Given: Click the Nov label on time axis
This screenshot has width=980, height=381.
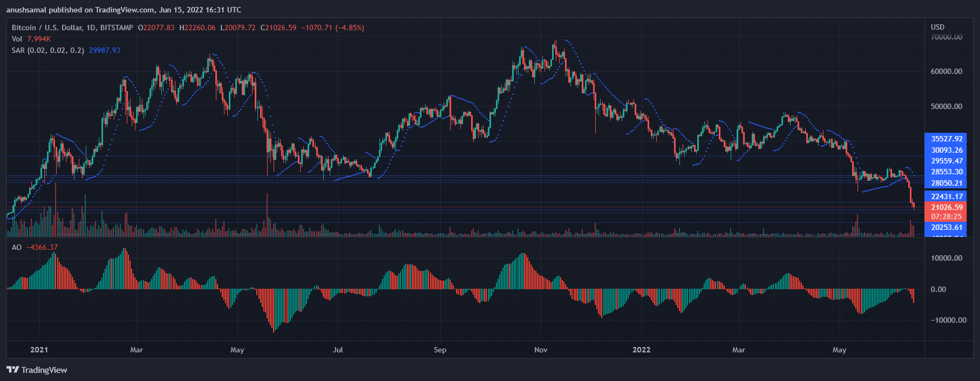Looking at the screenshot, I should click(x=541, y=350).
